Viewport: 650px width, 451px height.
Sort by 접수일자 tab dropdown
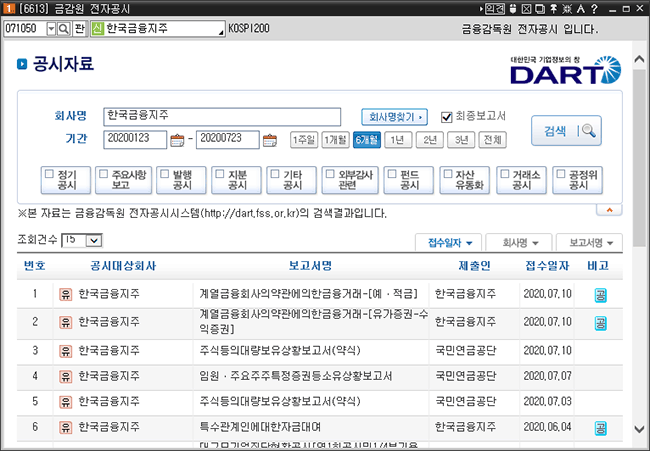[449, 243]
